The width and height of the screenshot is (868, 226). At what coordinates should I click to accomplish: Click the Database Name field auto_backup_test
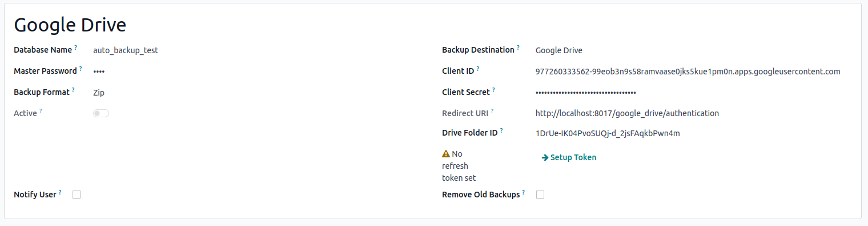tap(257, 50)
